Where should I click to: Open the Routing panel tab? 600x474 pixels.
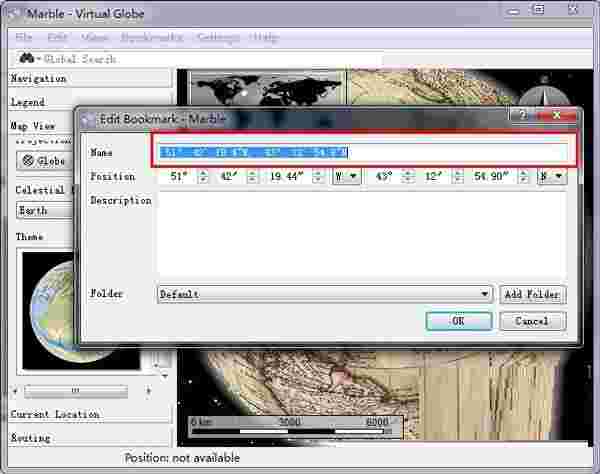(x=89, y=438)
